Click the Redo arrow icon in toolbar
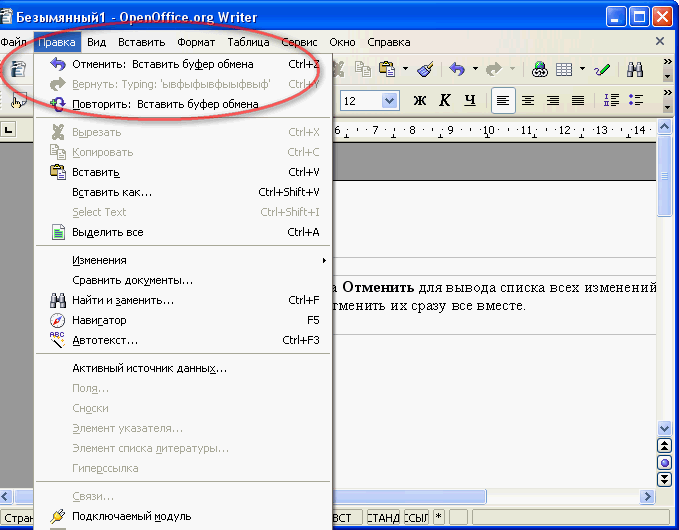Screen dimensions: 679x530 (x=494, y=69)
